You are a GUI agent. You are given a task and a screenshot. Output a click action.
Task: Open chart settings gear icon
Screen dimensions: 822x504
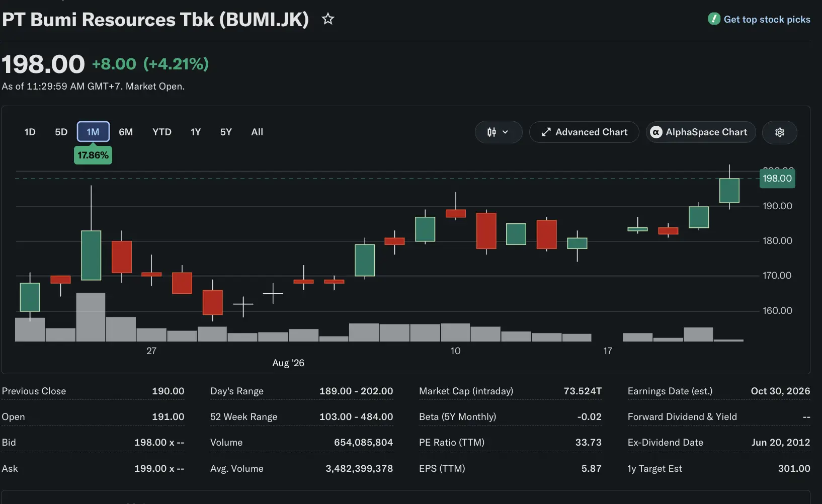[x=780, y=132]
